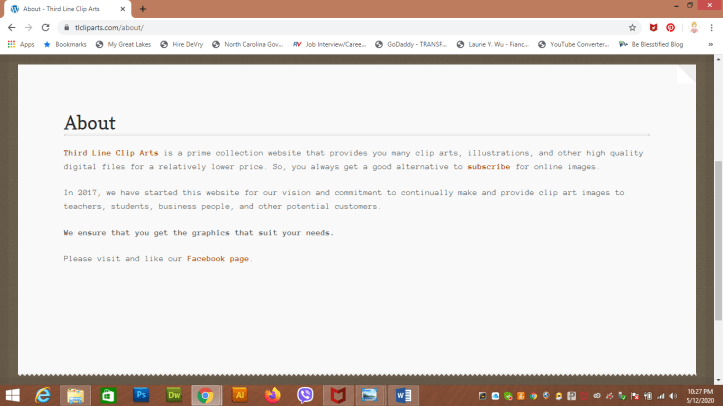Launch Dreamweaver from the taskbar
Viewport: 723px width, 406px height.
(174, 395)
